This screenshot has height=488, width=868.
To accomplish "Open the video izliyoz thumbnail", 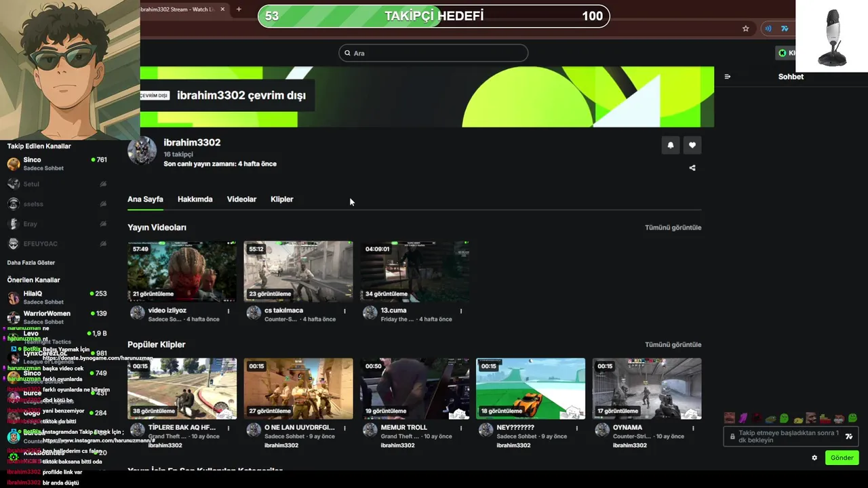I will [x=182, y=271].
